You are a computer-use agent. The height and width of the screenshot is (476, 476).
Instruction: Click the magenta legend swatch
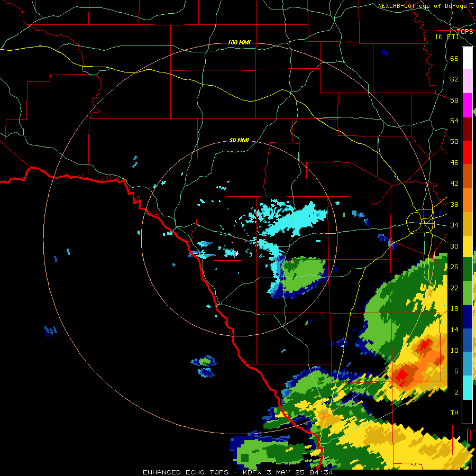[x=467, y=105]
